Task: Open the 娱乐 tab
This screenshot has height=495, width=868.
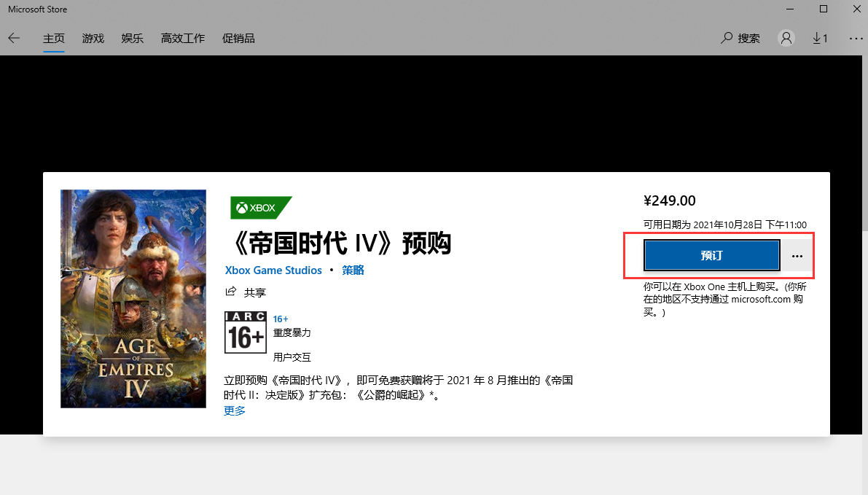Action: coord(133,38)
